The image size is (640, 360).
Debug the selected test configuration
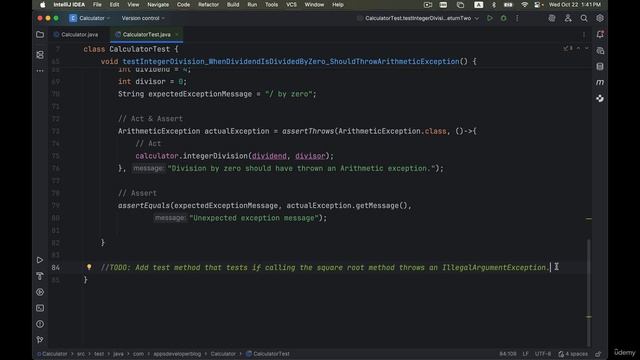504,18
